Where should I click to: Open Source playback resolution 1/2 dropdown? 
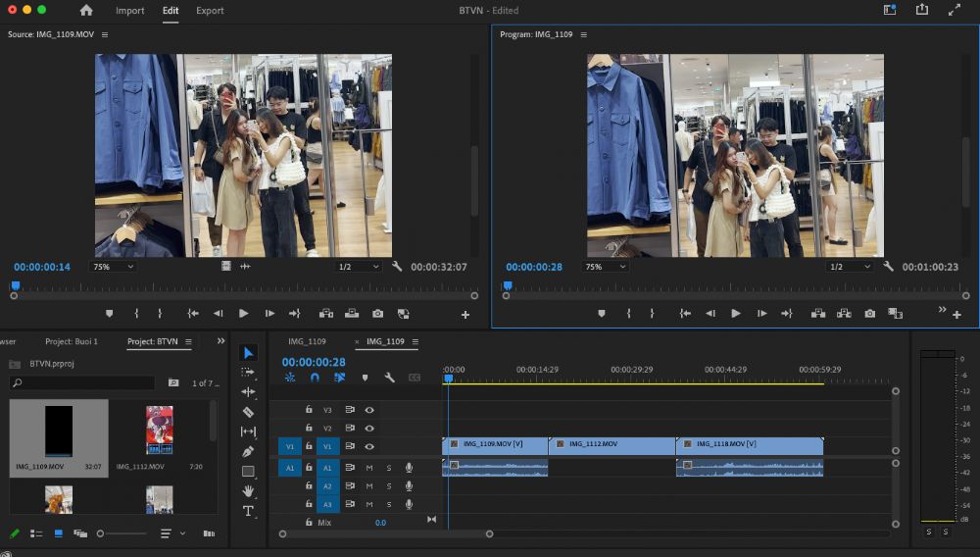click(358, 267)
